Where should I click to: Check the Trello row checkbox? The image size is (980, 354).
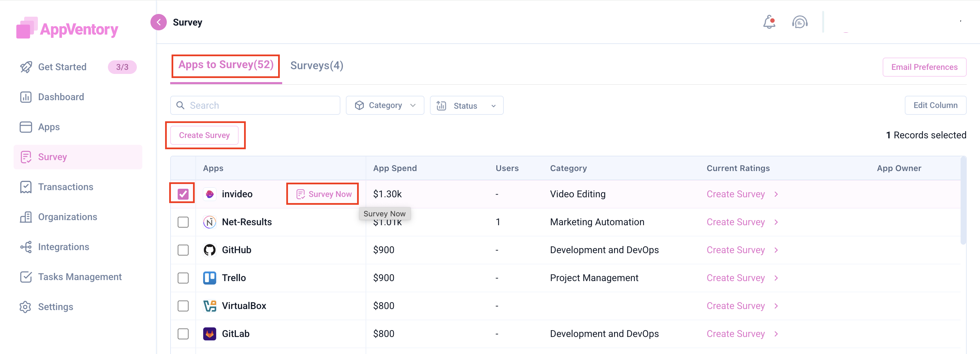pyautogui.click(x=183, y=278)
